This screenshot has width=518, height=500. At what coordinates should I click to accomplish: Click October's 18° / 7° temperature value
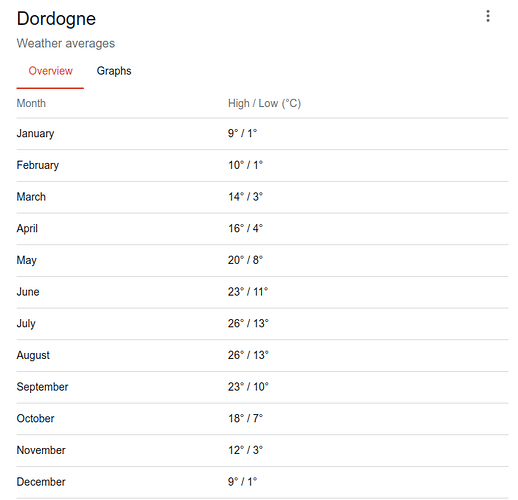[x=245, y=418]
